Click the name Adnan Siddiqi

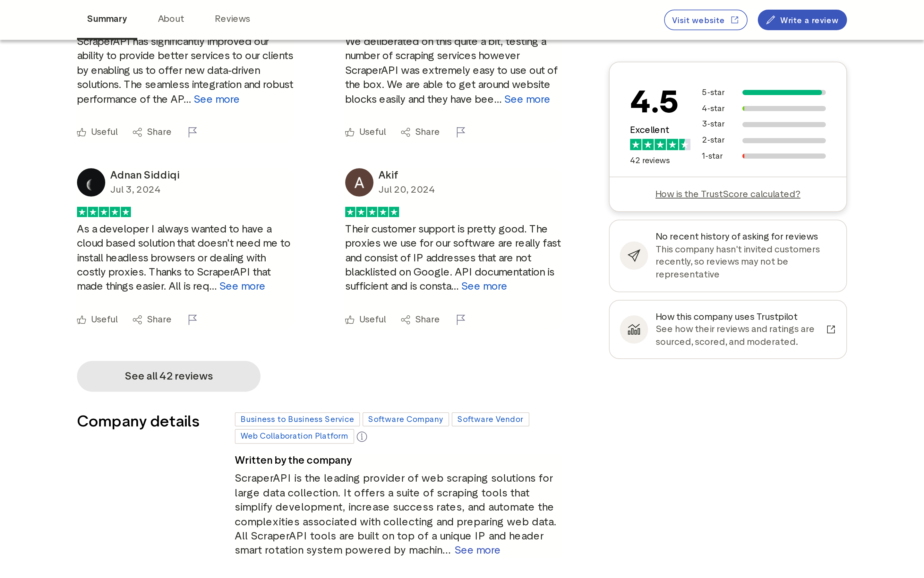[145, 175]
